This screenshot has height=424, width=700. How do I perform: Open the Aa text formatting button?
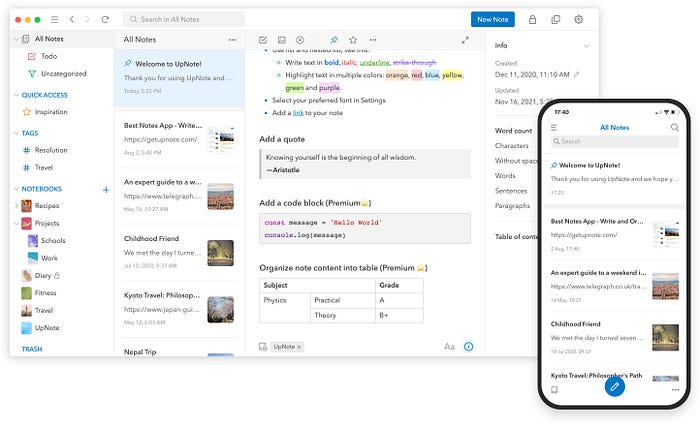tap(449, 347)
